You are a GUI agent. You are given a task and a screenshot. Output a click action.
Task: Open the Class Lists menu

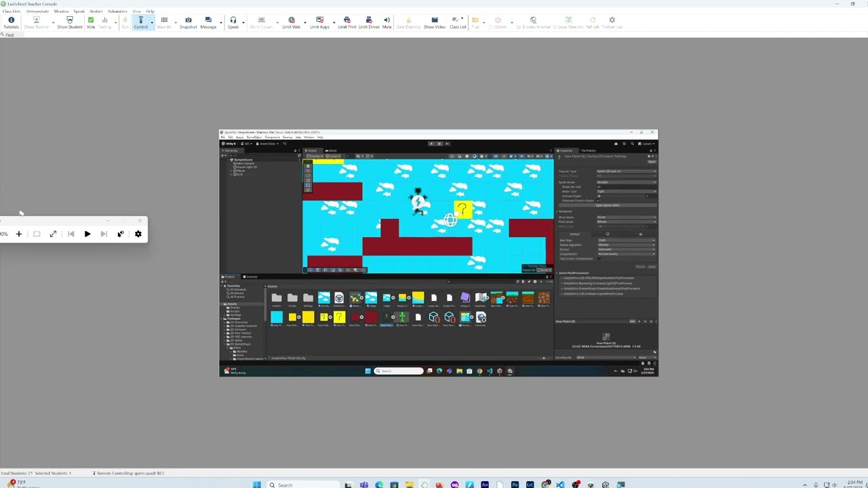coord(12,12)
